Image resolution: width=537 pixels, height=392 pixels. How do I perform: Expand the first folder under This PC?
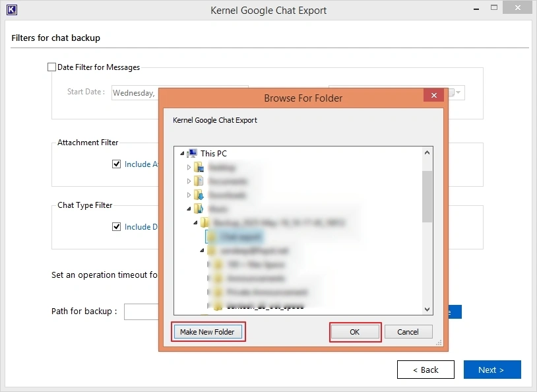(x=189, y=167)
